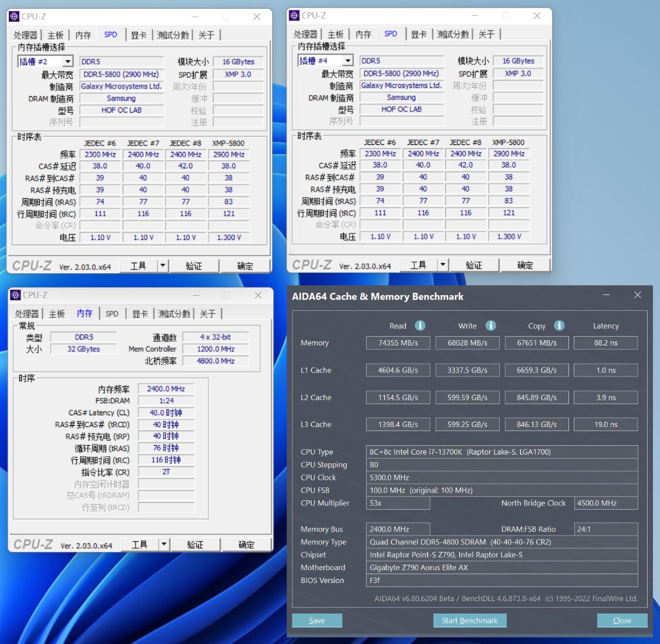The image size is (660, 644).
Task: Click the CPU-Z title bar icon on the top-left window
Action: point(14,16)
